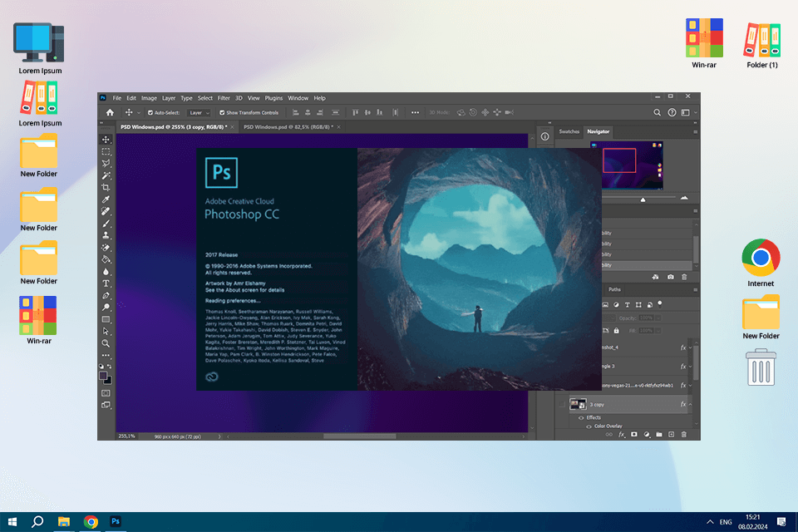The image size is (798, 532).
Task: Select the Rectangle shape tool
Action: [x=106, y=320]
